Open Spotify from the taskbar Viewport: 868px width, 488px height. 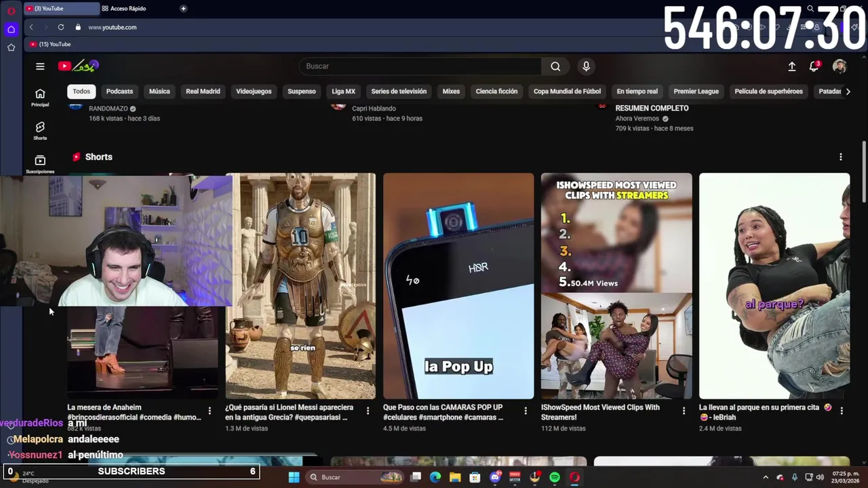click(x=555, y=477)
